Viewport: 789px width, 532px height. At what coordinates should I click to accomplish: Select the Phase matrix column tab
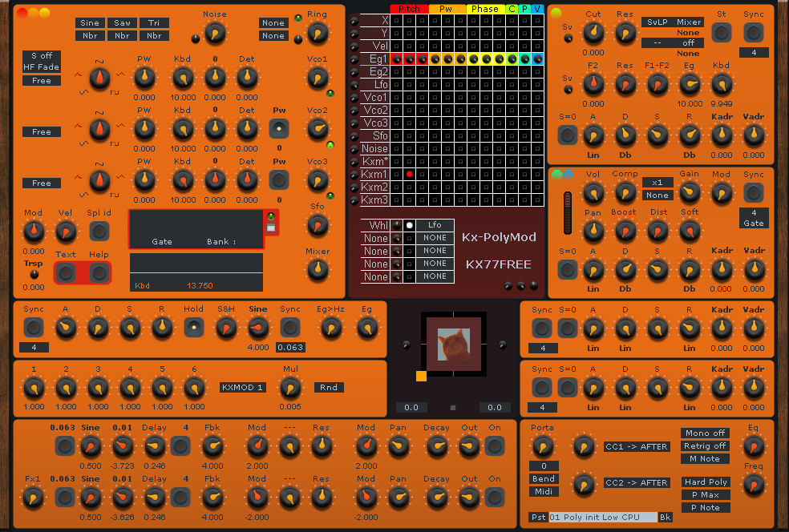pos(484,9)
